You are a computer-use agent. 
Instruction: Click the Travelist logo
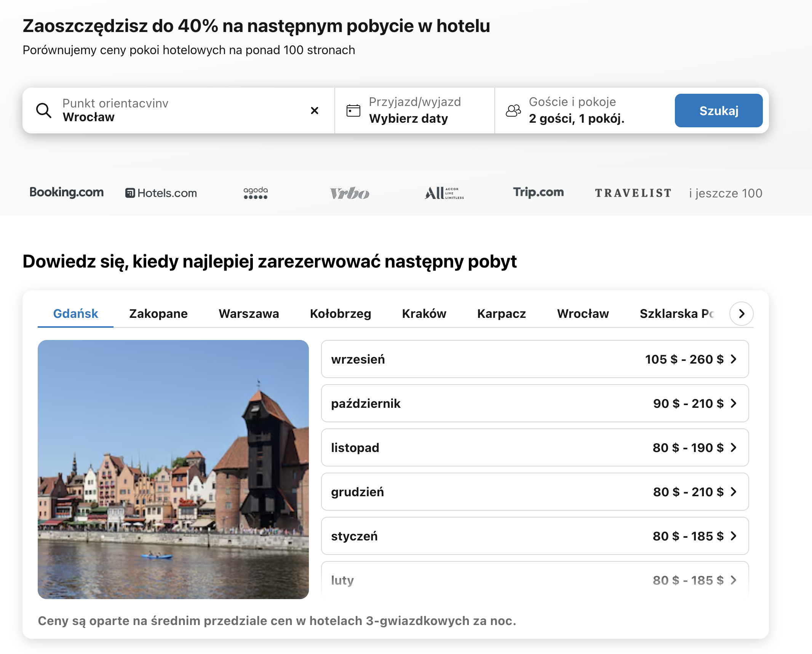point(633,193)
